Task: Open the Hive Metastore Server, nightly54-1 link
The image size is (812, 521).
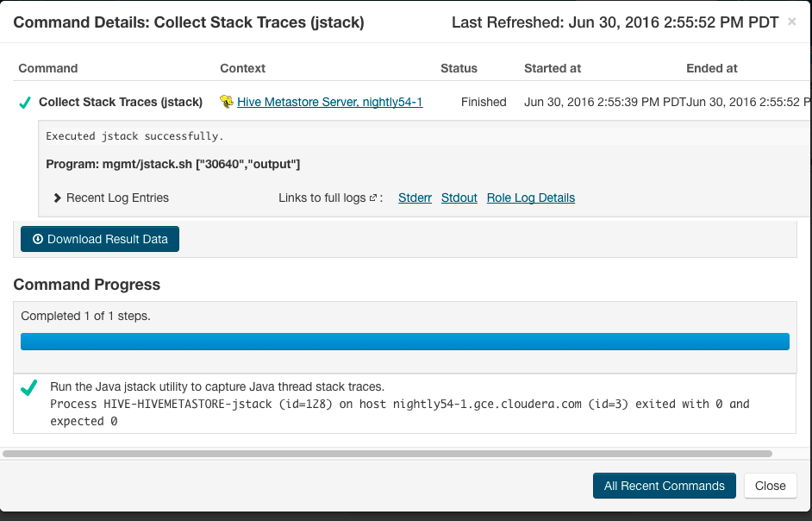Action: click(x=329, y=102)
